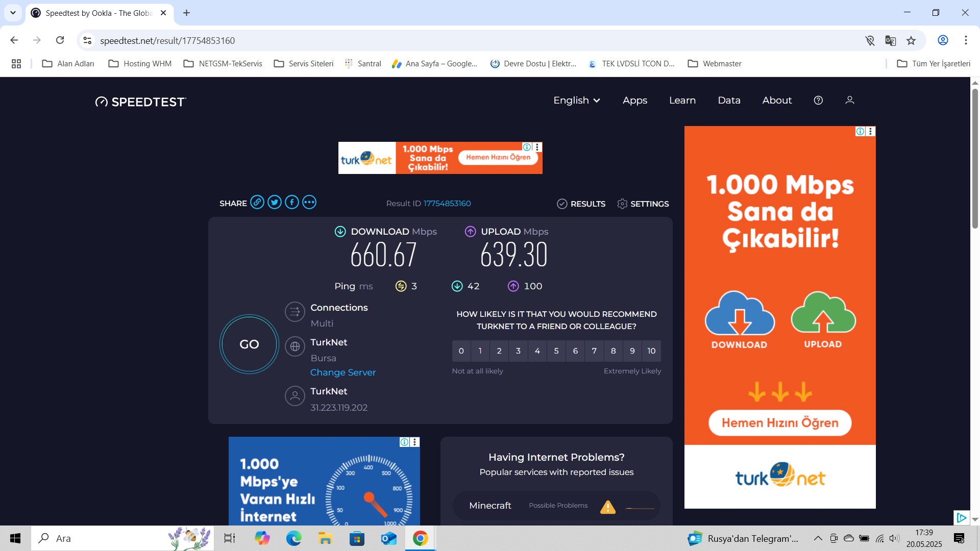Open Servis Siteleri bookmark folder
Image resolution: width=980 pixels, height=551 pixels.
point(304,64)
